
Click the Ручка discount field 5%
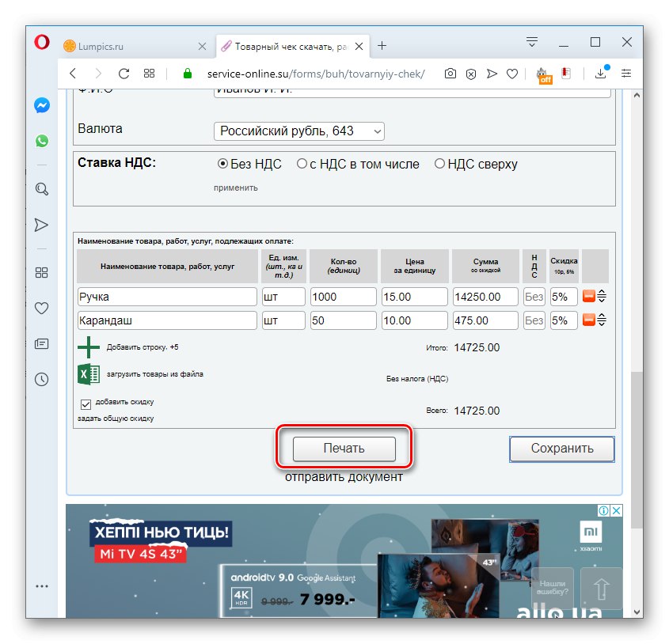point(564,297)
